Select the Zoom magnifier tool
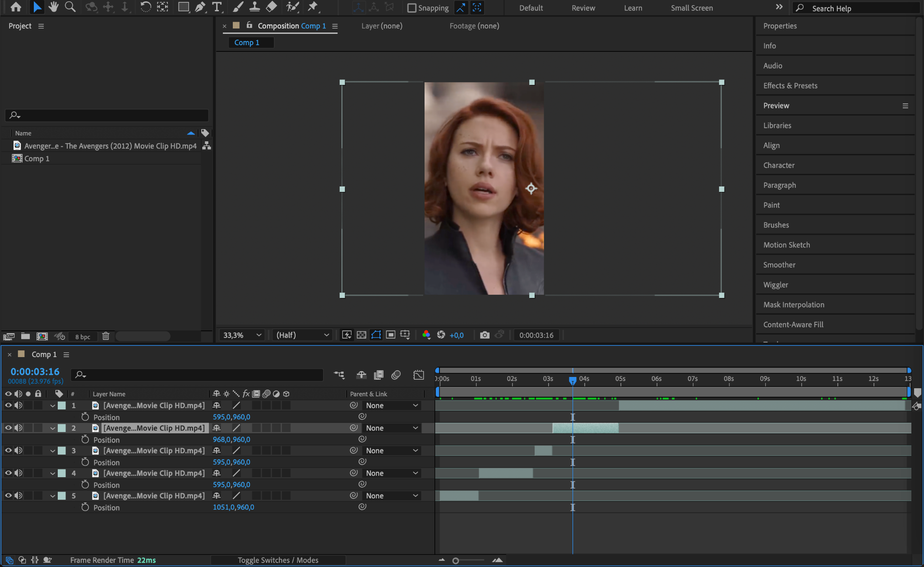Viewport: 924px width, 567px height. [70, 7]
